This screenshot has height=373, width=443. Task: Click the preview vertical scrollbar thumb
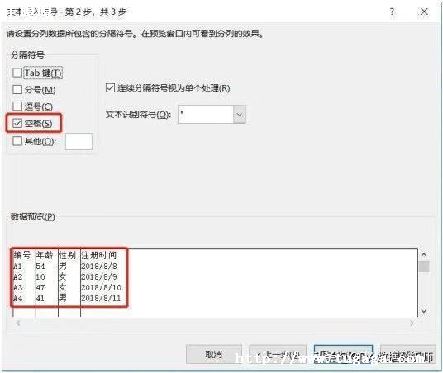(424, 267)
